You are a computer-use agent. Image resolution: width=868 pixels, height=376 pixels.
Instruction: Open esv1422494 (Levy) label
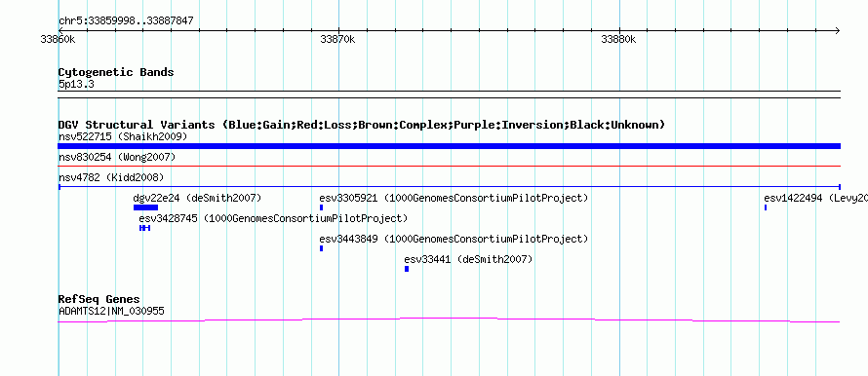tap(815, 198)
